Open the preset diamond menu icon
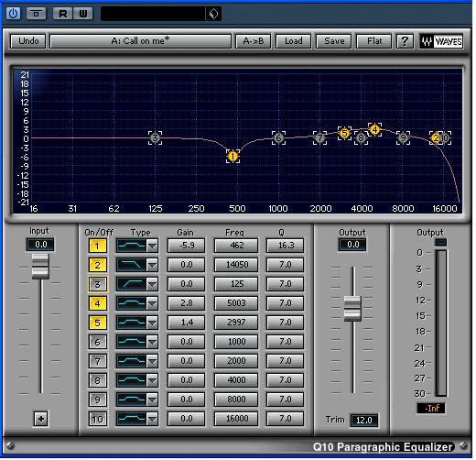The width and height of the screenshot is (476, 460). (213, 14)
